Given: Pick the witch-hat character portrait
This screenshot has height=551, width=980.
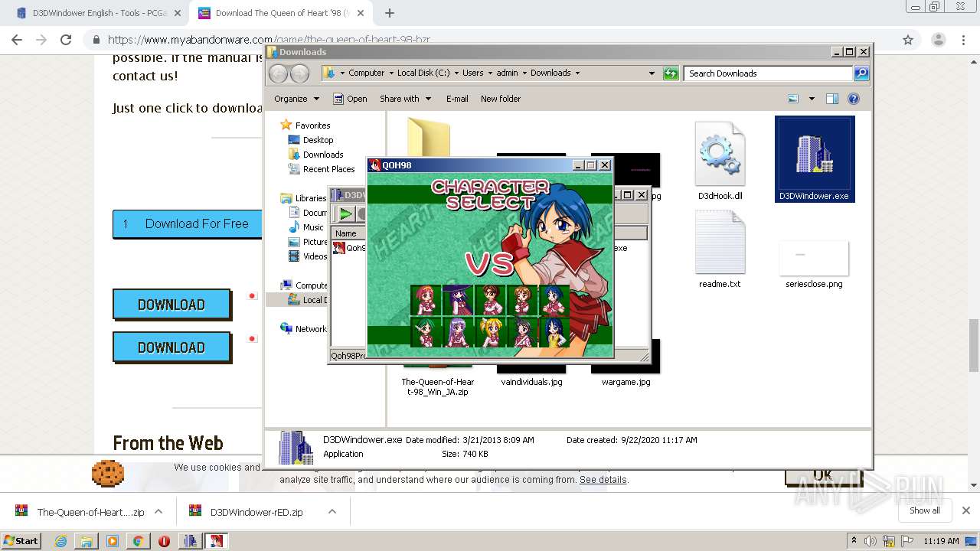Looking at the screenshot, I should 459,300.
